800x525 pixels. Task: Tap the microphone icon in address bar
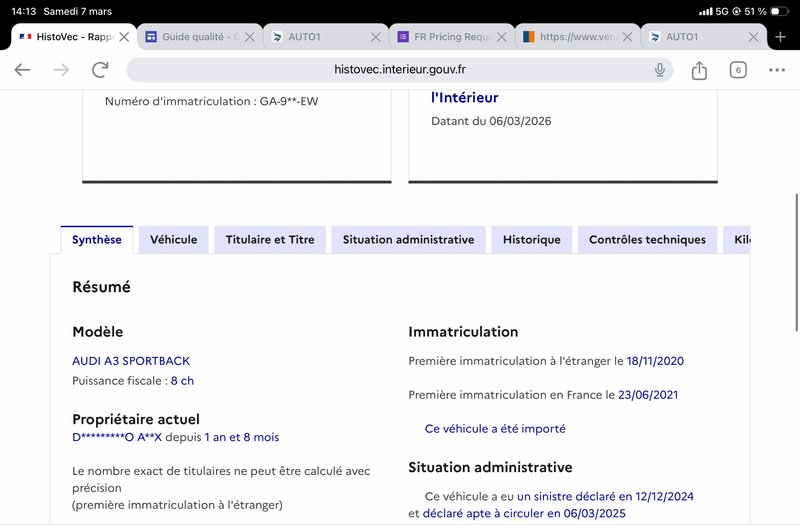click(x=660, y=70)
